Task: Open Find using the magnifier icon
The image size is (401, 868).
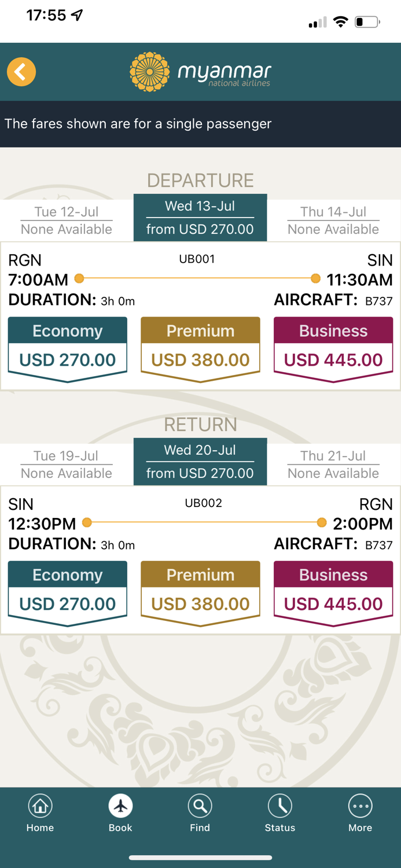Action: coord(200,805)
